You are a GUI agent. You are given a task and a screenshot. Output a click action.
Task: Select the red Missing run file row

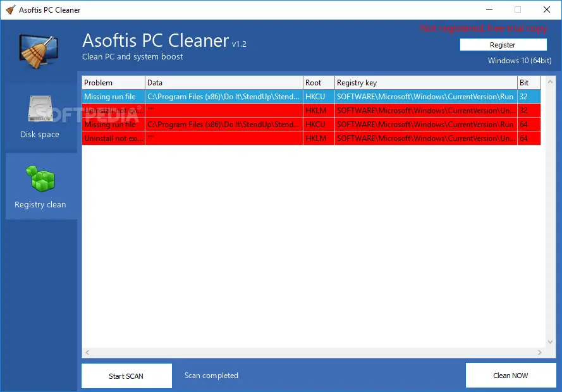(311, 125)
